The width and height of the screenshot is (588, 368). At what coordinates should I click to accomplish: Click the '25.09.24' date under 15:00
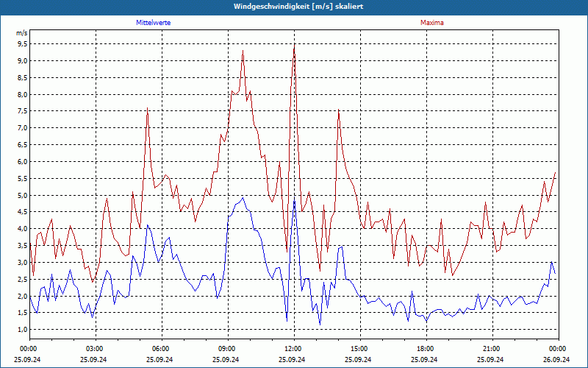358,359
